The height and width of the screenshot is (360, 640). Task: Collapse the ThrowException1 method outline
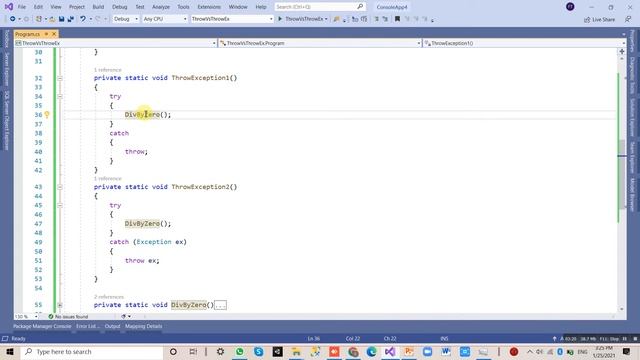60,78
